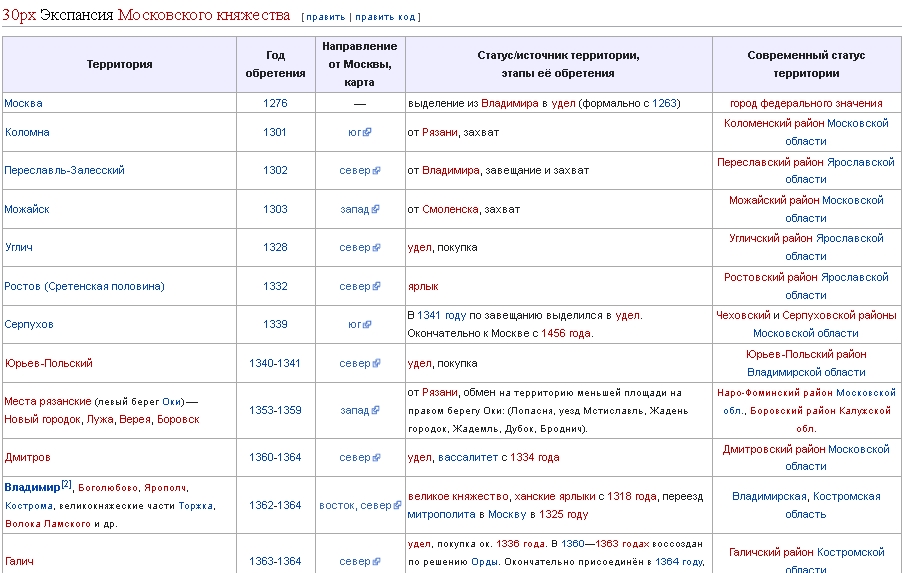
Task: Open the Боровск territory link
Action: click(x=178, y=420)
